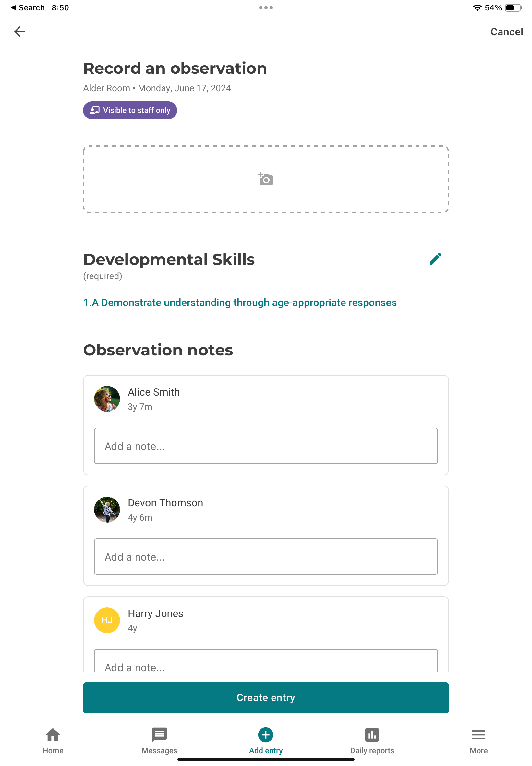Focus Devon Thomson's note field

click(x=266, y=557)
